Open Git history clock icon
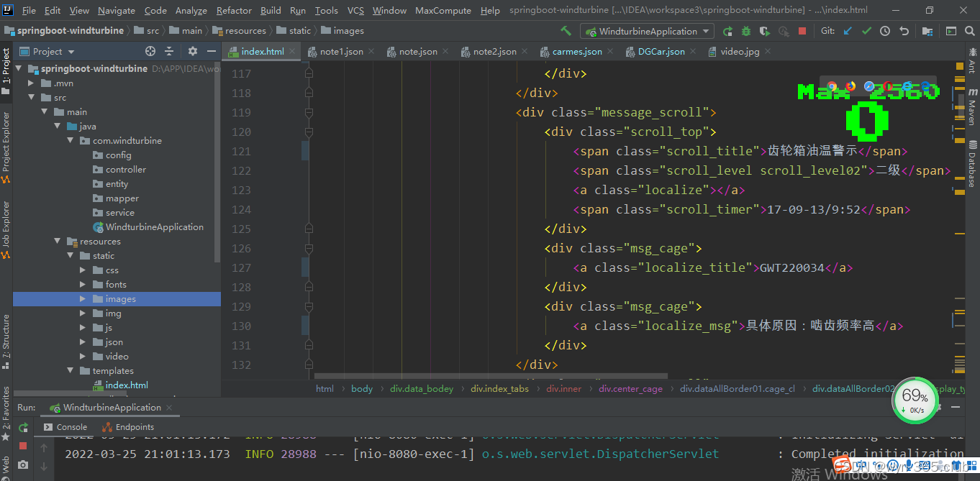The width and height of the screenshot is (980, 481). pos(885,31)
